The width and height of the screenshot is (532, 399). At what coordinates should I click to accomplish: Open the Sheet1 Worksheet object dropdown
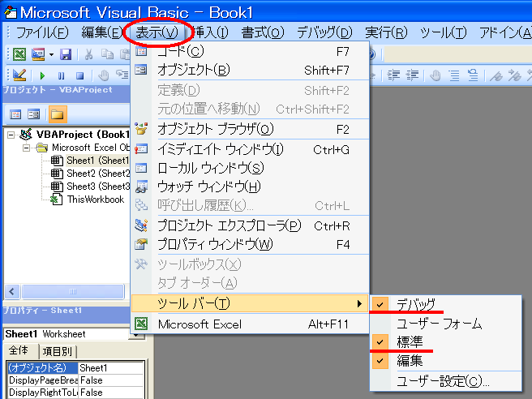click(x=137, y=335)
